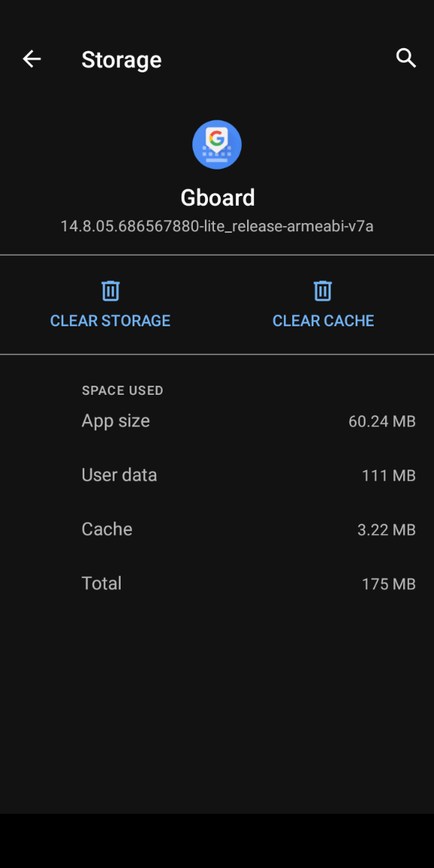The image size is (434, 868).
Task: Tap the Gboard app name
Action: 218,198
